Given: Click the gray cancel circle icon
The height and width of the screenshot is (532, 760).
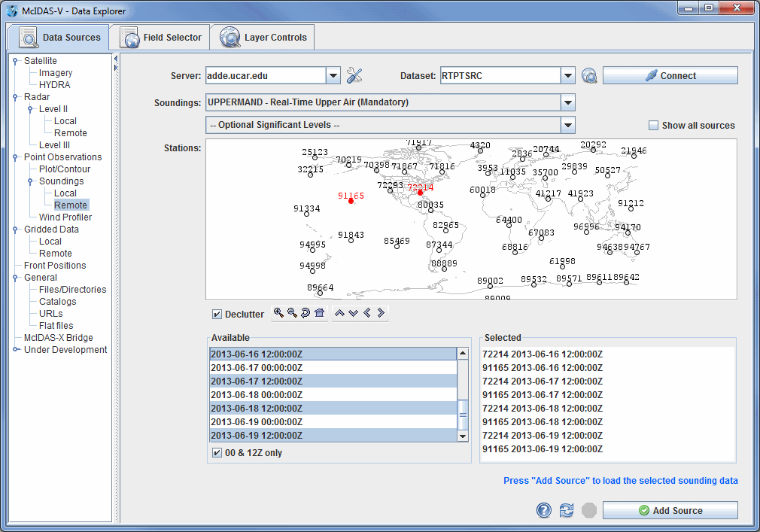Looking at the screenshot, I should pos(589,510).
